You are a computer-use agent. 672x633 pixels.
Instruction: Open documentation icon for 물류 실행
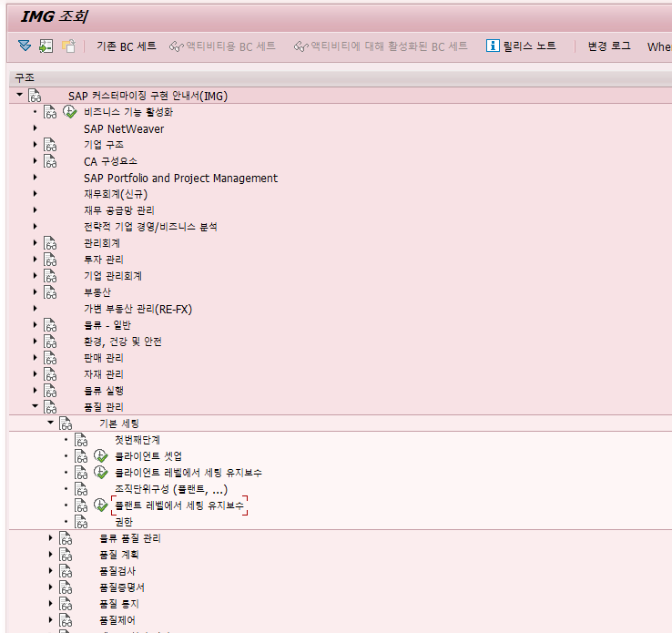(x=50, y=391)
